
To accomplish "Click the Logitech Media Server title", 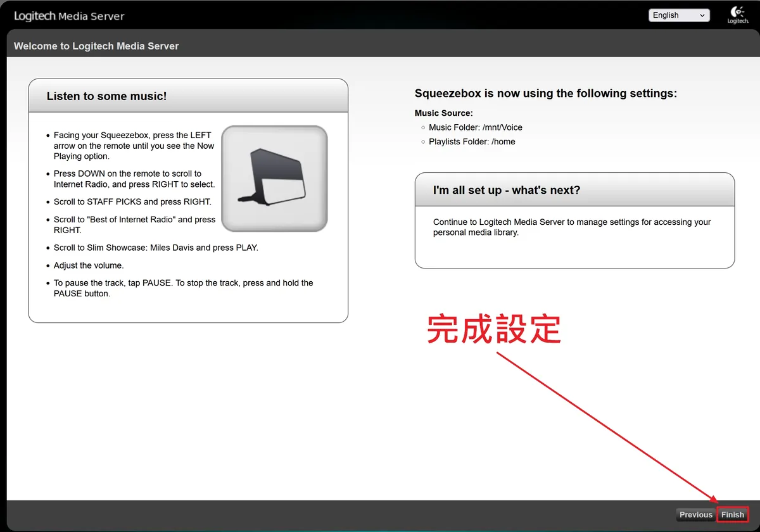I will (69, 16).
